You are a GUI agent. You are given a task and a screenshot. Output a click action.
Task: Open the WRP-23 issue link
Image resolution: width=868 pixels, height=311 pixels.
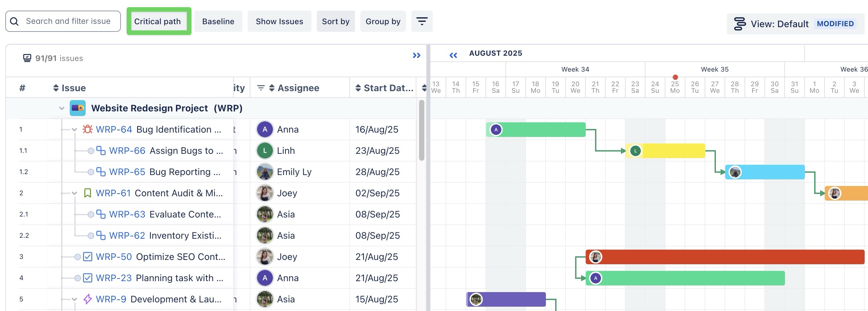114,278
